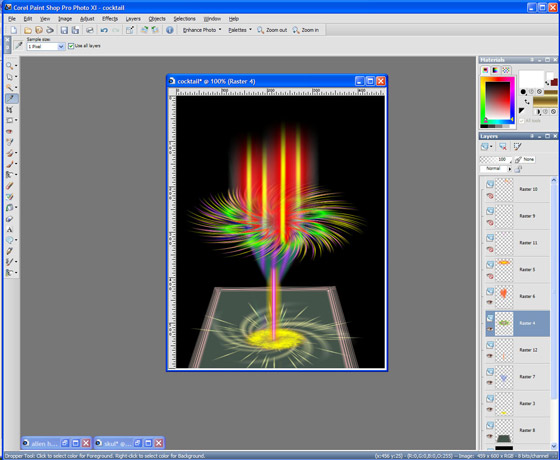The image size is (560, 460).
Task: Click the New file icon
Action: 14,30
